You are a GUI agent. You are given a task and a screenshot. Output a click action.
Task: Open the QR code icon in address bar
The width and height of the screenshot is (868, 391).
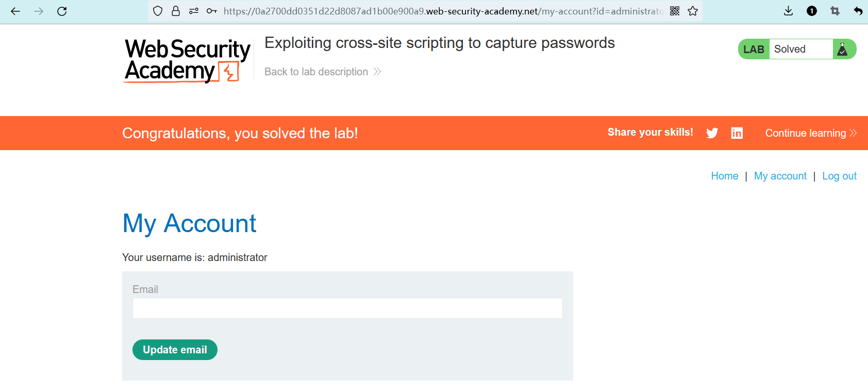(x=675, y=11)
